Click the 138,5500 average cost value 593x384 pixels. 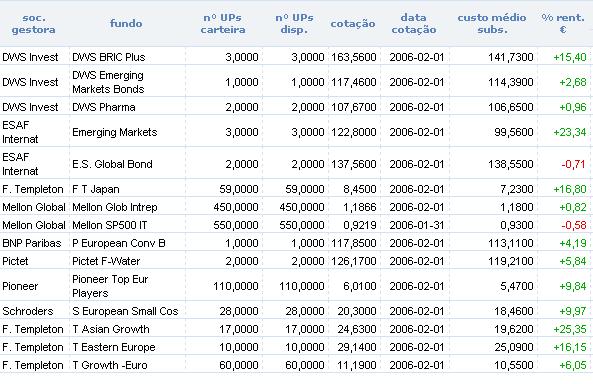[511, 164]
